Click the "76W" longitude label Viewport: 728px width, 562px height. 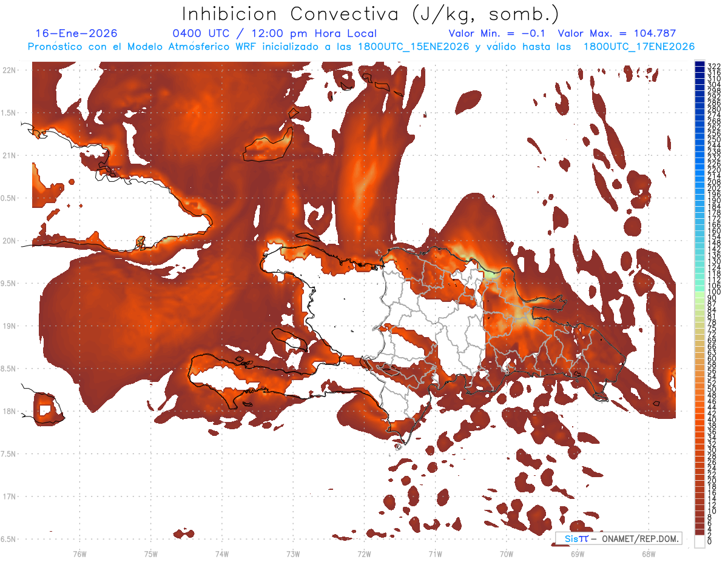pos(79,554)
